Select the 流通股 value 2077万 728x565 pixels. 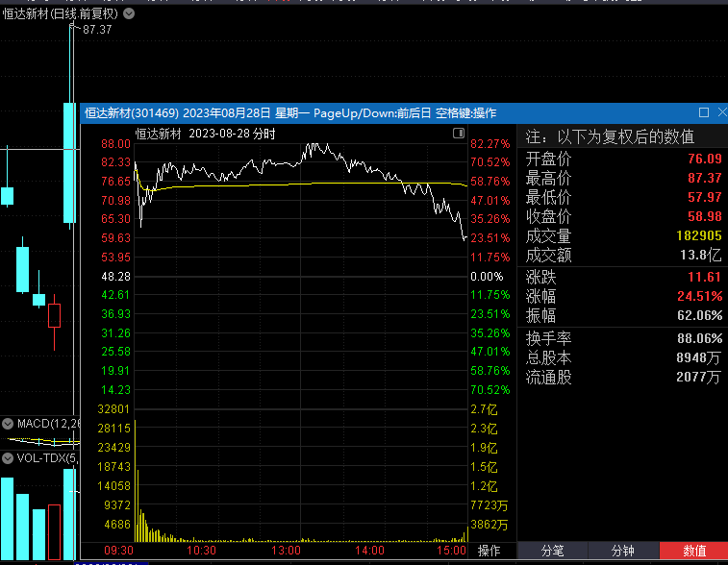(699, 377)
